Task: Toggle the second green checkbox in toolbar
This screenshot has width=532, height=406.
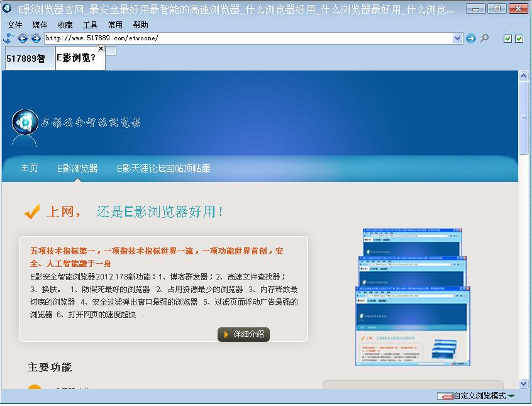Action: coord(519,38)
